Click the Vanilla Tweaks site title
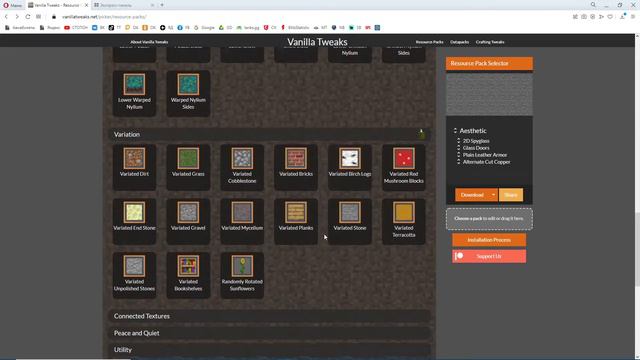 [317, 42]
